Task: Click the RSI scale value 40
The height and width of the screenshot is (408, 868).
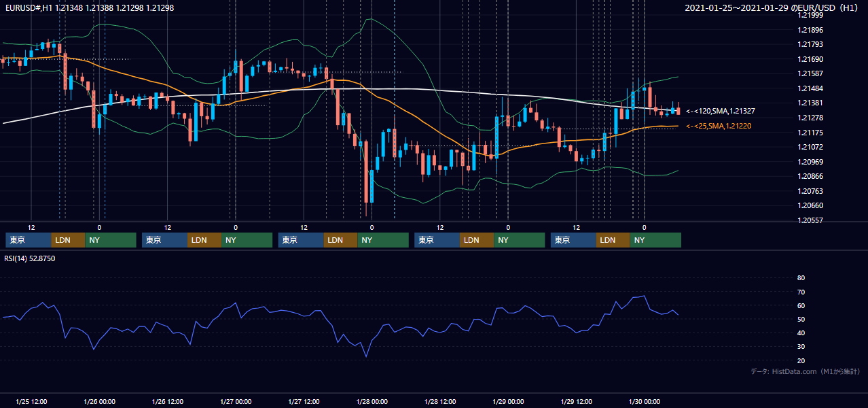Action: [x=801, y=333]
